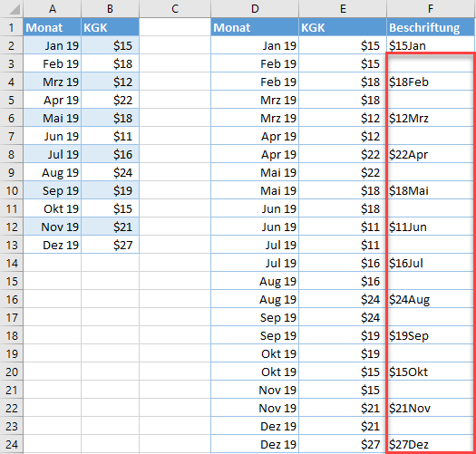This screenshot has height=454, width=476.
Task: Select row 1 header
Action: tap(12, 27)
